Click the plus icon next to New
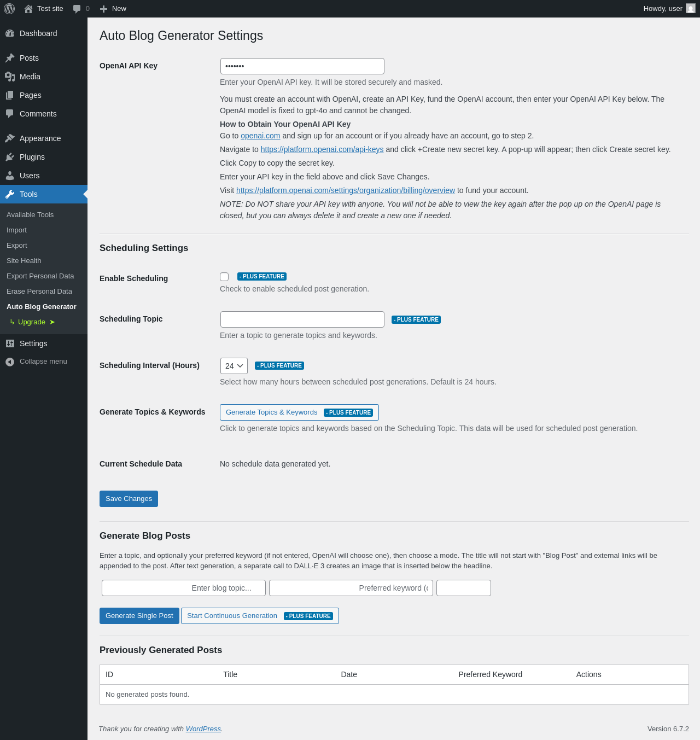Image resolution: width=700 pixels, height=740 pixels. tap(103, 9)
